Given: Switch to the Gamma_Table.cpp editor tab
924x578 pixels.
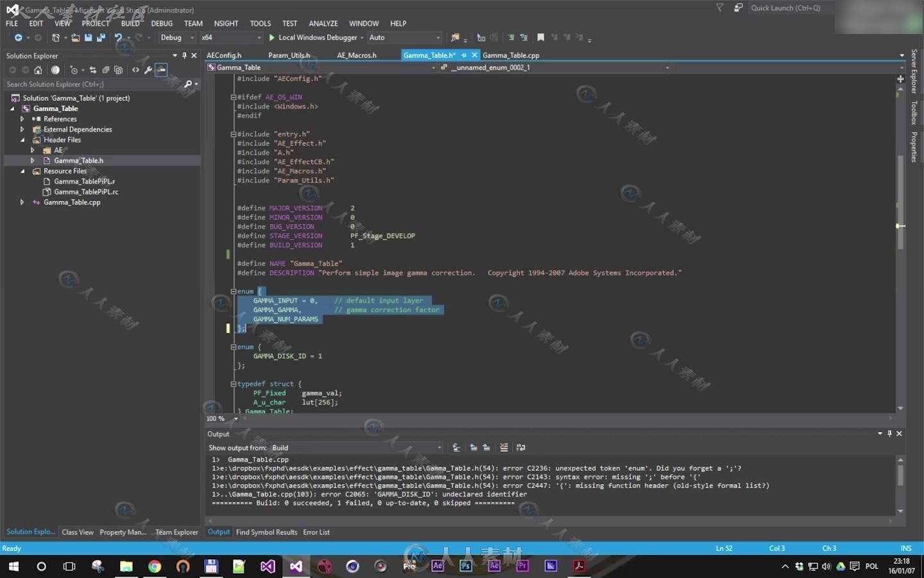Looking at the screenshot, I should (511, 55).
